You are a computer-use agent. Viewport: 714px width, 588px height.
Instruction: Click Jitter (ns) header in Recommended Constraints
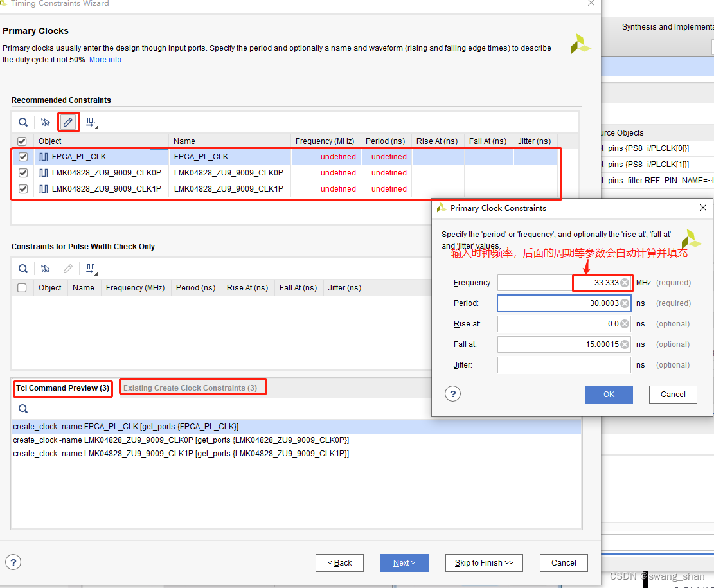pyautogui.click(x=535, y=141)
